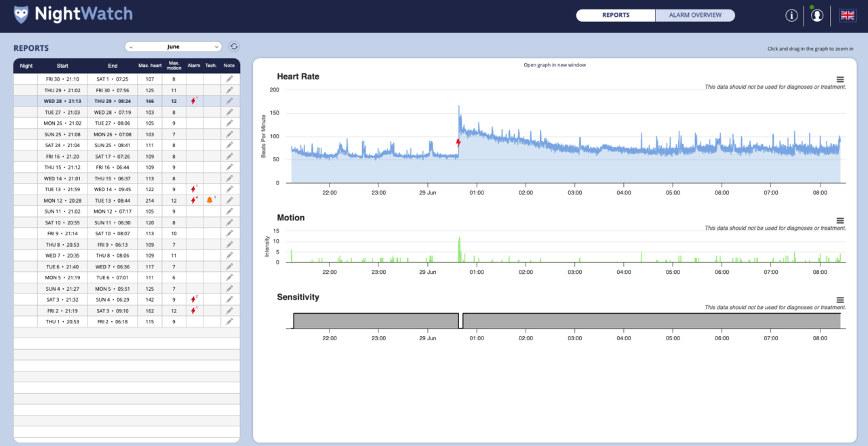Viewport: 868px width, 446px height.
Task: Open the Sensitivity graph menu icon
Action: point(840,299)
